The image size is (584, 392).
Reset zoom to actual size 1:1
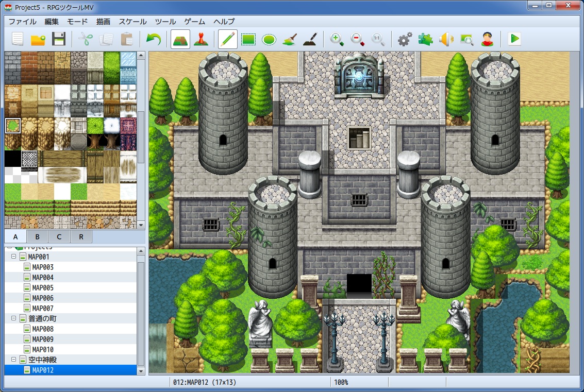[378, 39]
